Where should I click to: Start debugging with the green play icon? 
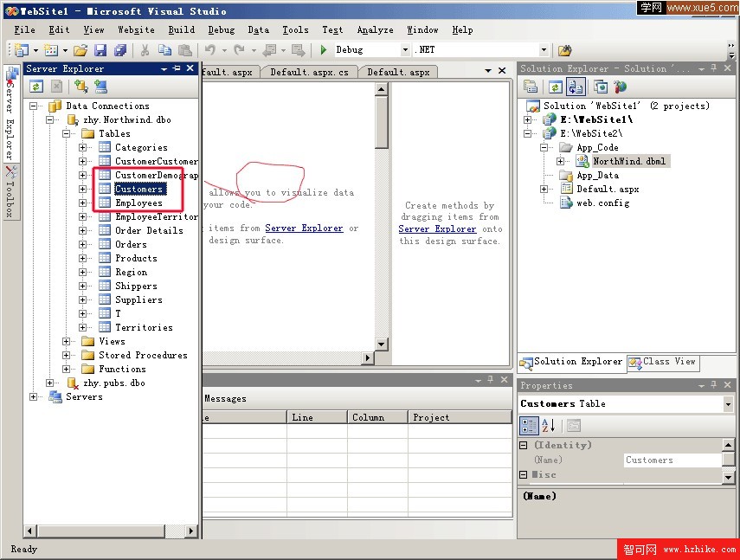(x=324, y=49)
